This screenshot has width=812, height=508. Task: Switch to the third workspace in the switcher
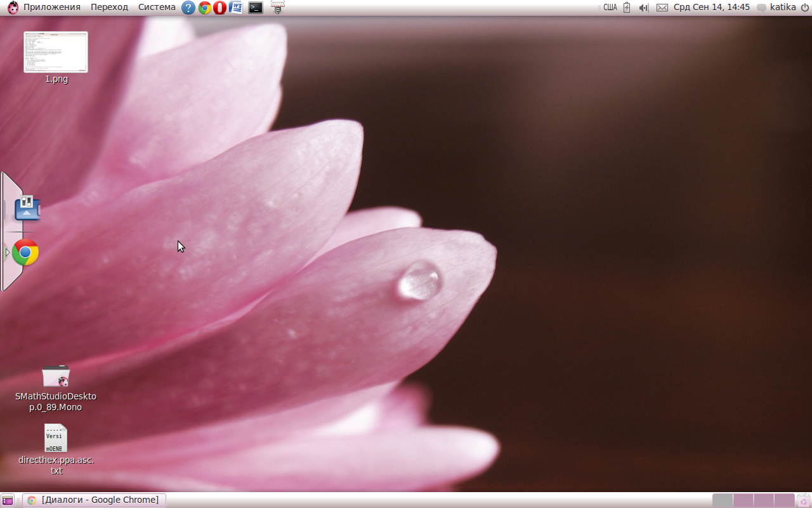(764, 500)
